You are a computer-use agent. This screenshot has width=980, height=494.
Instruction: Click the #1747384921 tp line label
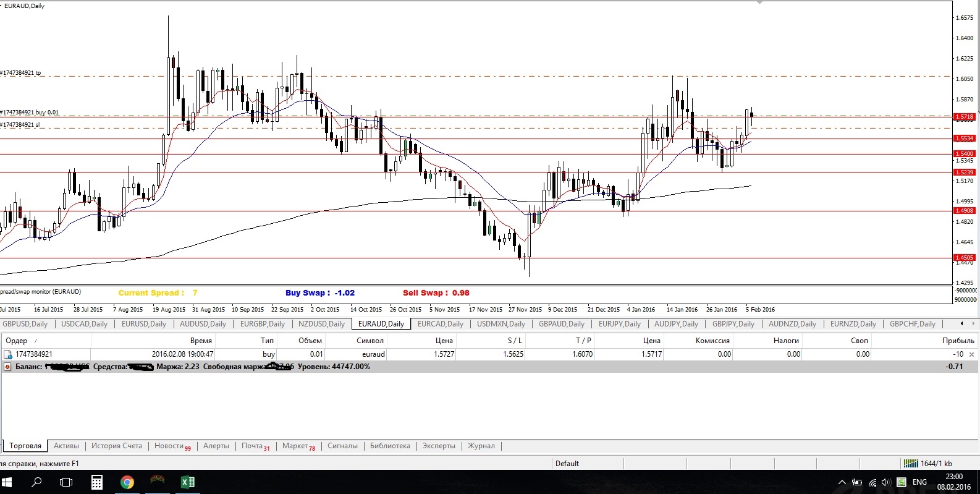(20, 73)
